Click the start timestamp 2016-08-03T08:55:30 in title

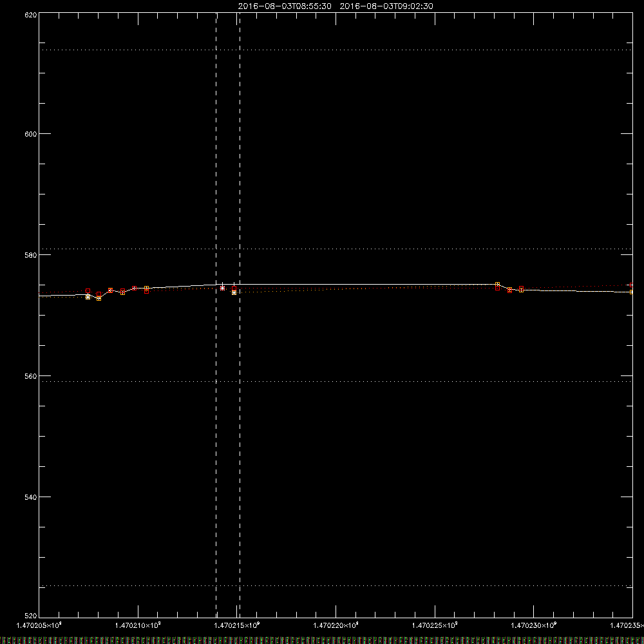[x=285, y=6]
